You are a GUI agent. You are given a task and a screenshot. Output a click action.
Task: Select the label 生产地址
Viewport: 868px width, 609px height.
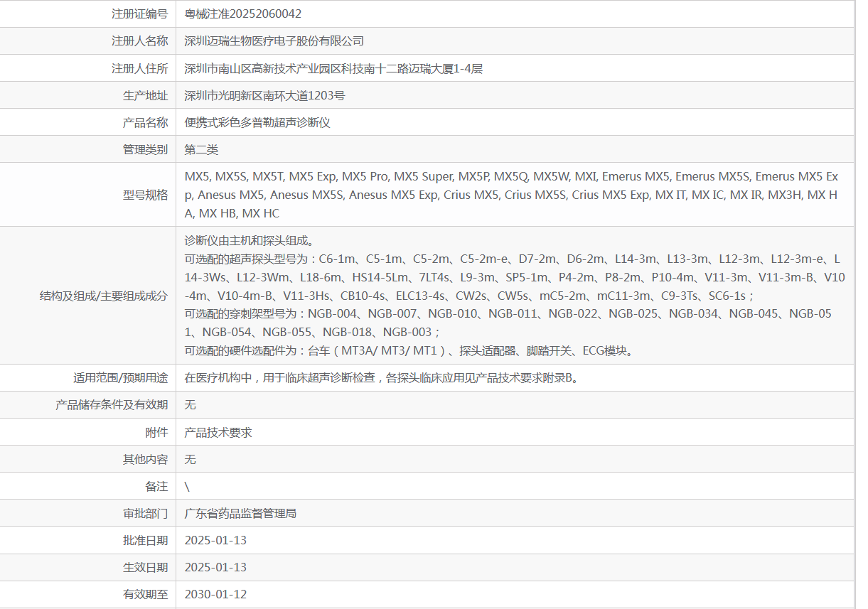point(146,95)
